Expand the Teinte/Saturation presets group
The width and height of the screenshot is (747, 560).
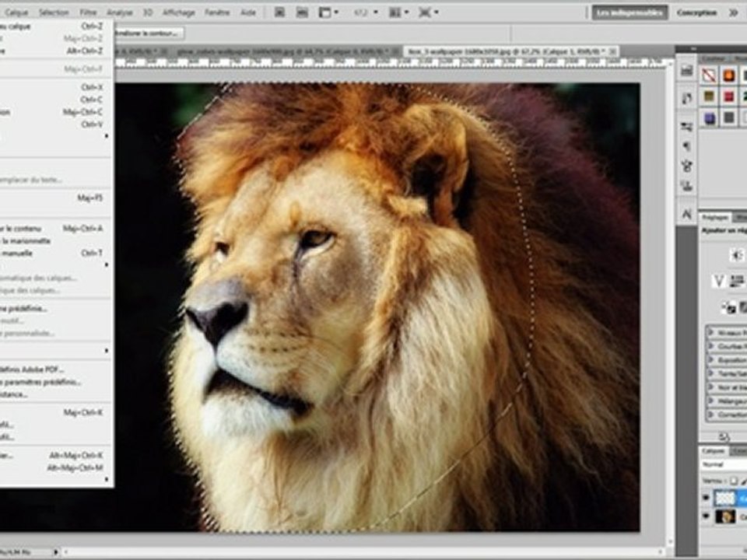[x=712, y=373]
